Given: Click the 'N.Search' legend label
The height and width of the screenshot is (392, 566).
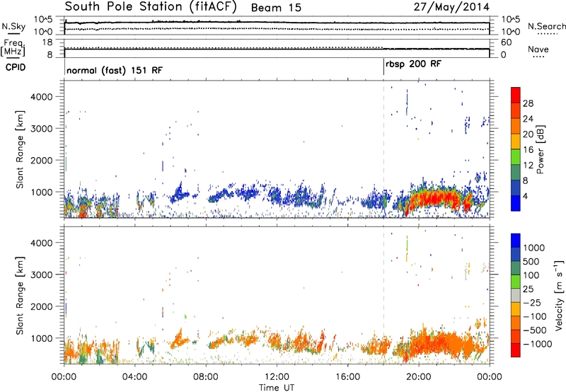Looking at the screenshot, I should (x=546, y=26).
